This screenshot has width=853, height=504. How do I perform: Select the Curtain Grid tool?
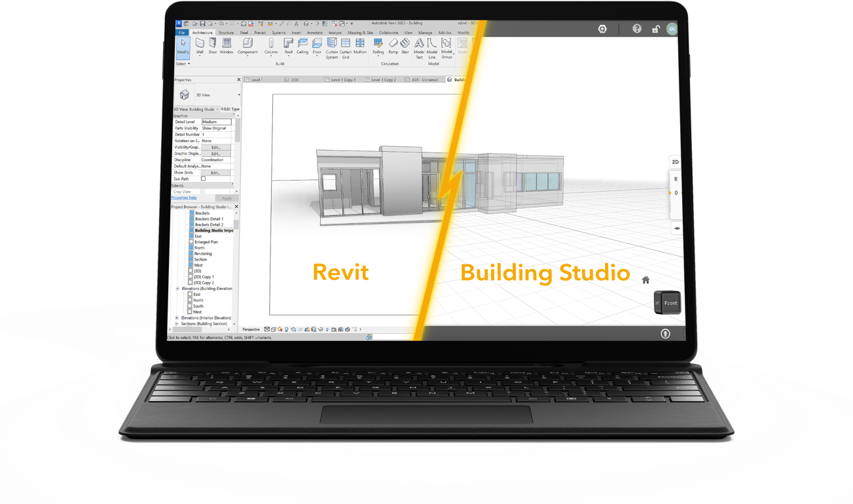346,48
